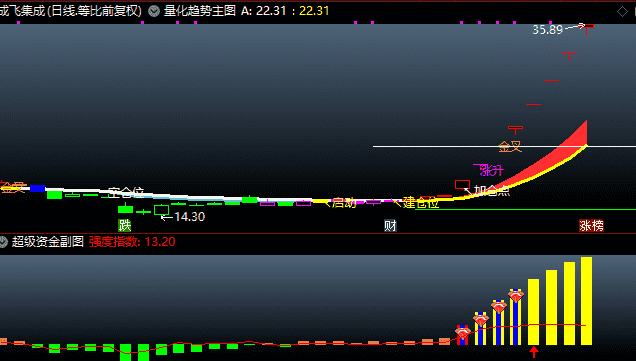Click the 35.89 high price label
636x361 pixels.
(548, 30)
